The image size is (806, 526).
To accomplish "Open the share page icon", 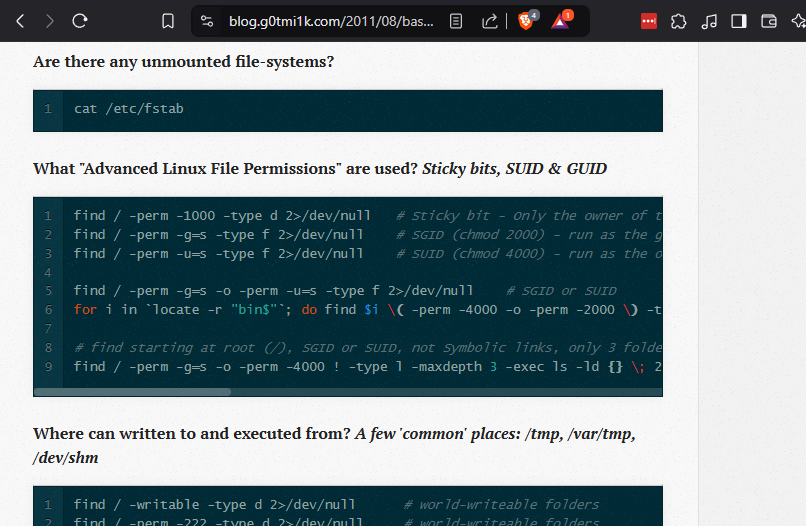I will [490, 21].
